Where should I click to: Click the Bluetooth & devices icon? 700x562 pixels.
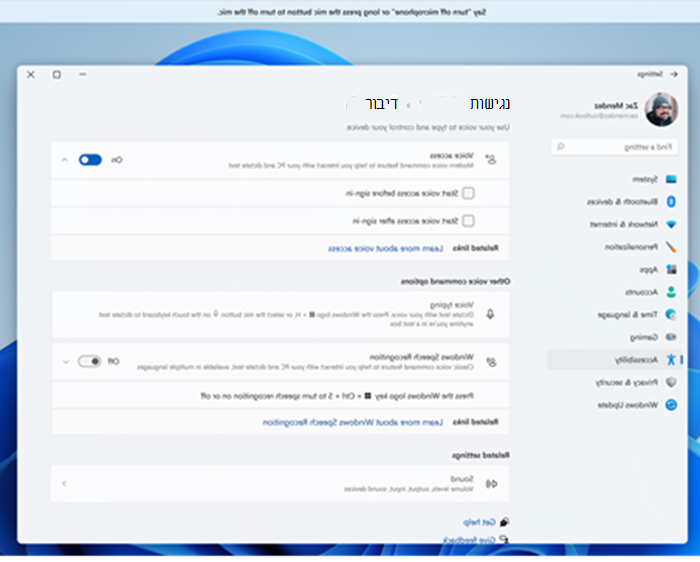click(x=671, y=202)
